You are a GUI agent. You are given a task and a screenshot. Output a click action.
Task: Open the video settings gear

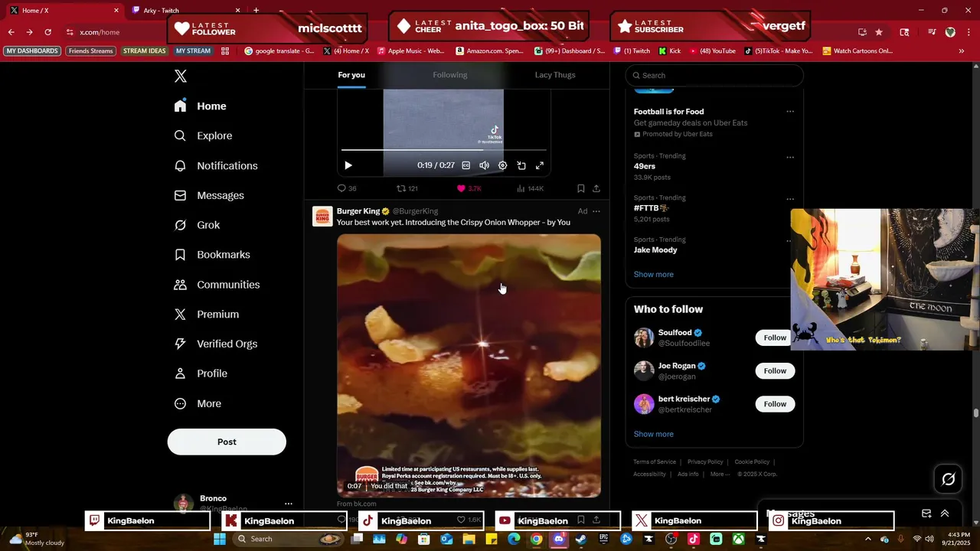pos(502,165)
